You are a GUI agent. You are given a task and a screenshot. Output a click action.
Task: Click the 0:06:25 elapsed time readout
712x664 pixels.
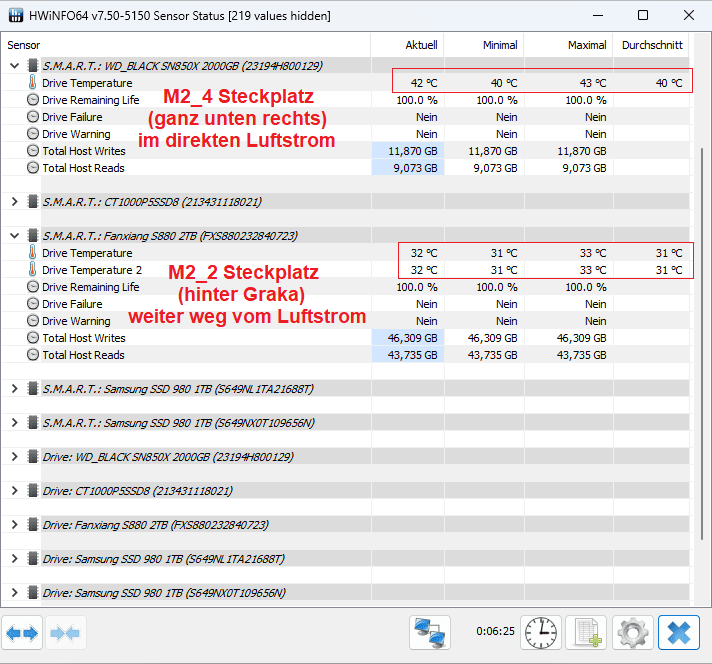pyautogui.click(x=495, y=631)
